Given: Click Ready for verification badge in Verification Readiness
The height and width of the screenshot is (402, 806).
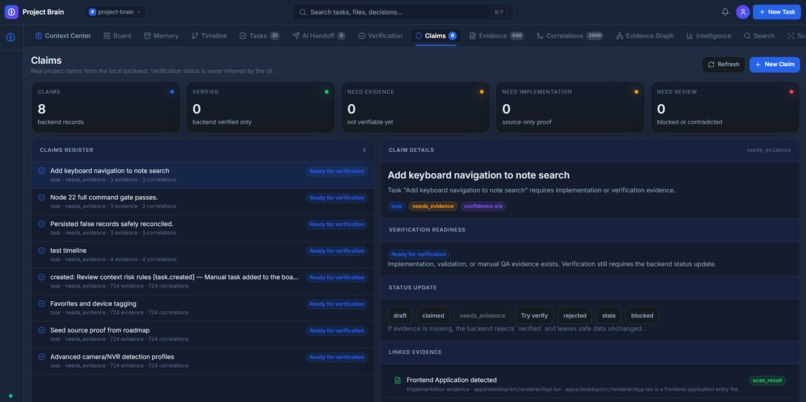Looking at the screenshot, I should [x=418, y=254].
